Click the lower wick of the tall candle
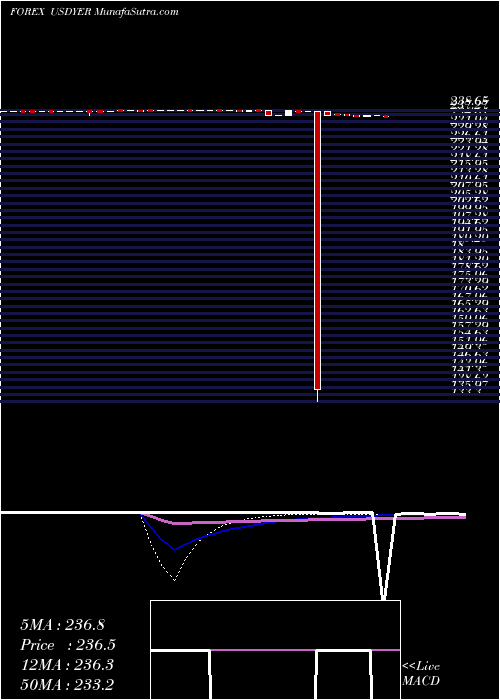Viewport: 500px width, 700px height. click(317, 396)
